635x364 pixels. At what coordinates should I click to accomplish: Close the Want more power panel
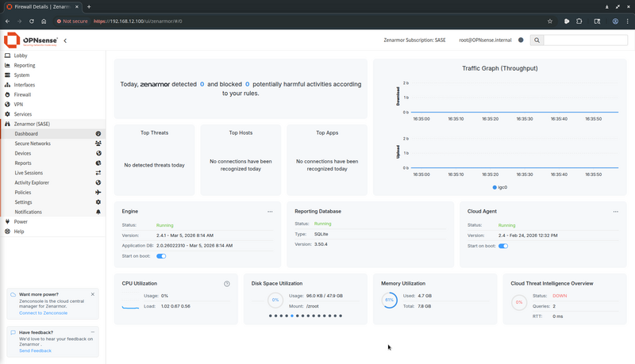93,294
